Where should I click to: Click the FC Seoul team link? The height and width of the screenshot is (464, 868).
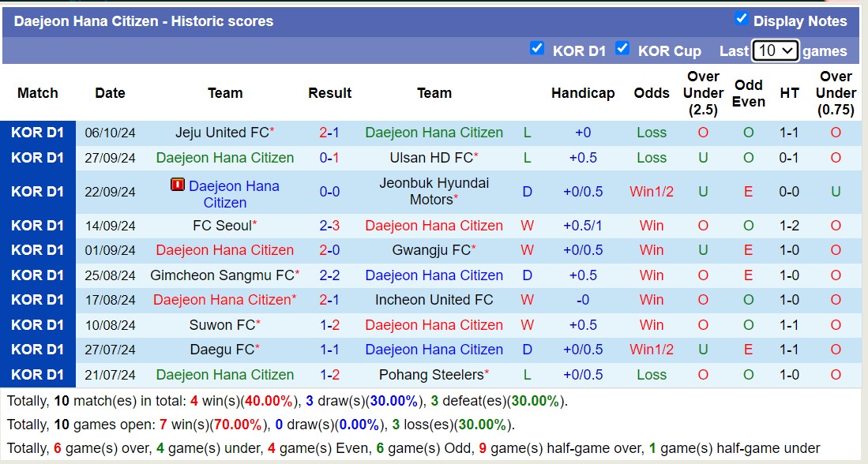[x=221, y=226]
